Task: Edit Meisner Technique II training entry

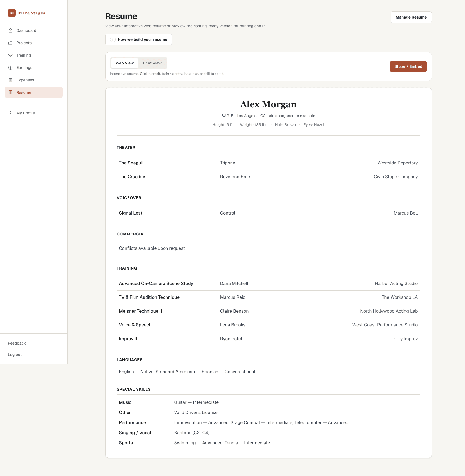Action: click(268, 311)
